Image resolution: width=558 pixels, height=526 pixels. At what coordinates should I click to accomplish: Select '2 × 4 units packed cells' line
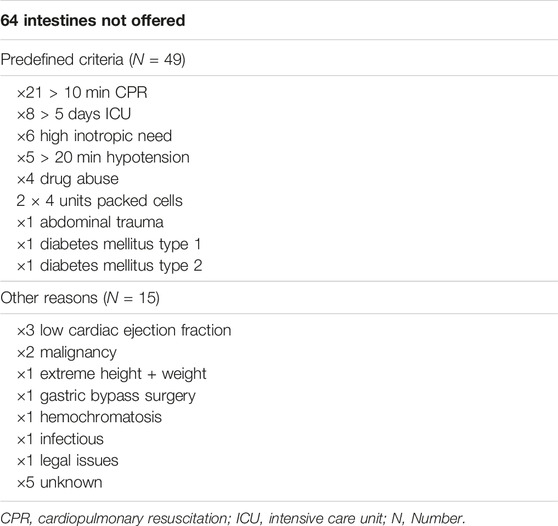tap(99, 201)
